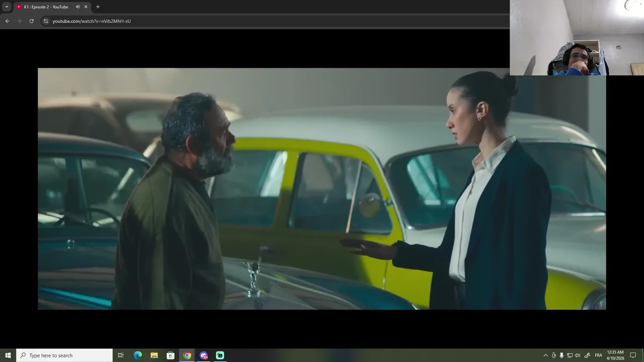Image resolution: width=644 pixels, height=362 pixels.
Task: Show hidden system tray icons
Action: pos(545,355)
